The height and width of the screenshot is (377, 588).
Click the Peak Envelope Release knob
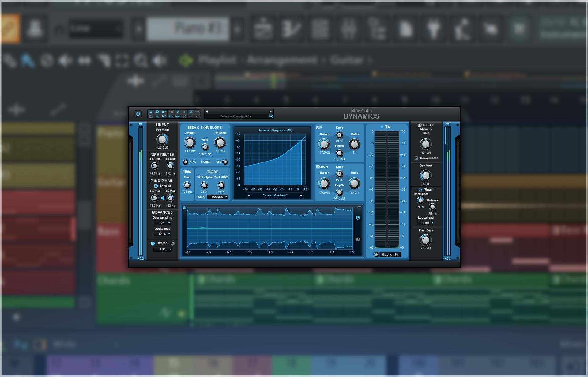(220, 143)
